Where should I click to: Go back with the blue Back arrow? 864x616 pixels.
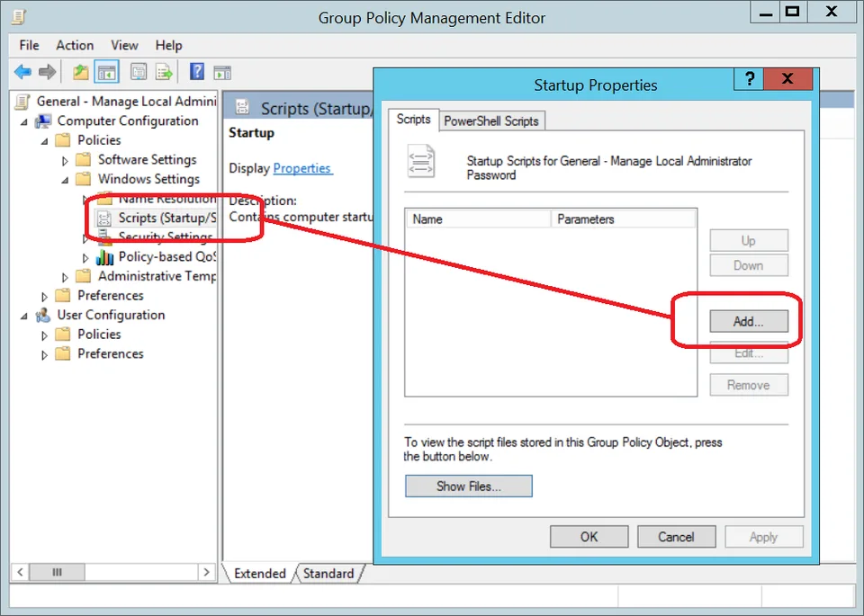click(x=22, y=72)
